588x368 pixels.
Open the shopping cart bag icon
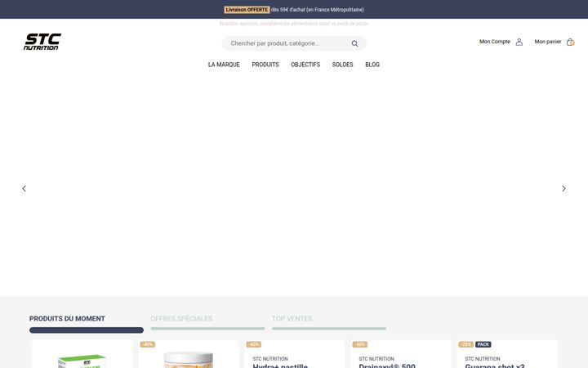click(x=570, y=42)
